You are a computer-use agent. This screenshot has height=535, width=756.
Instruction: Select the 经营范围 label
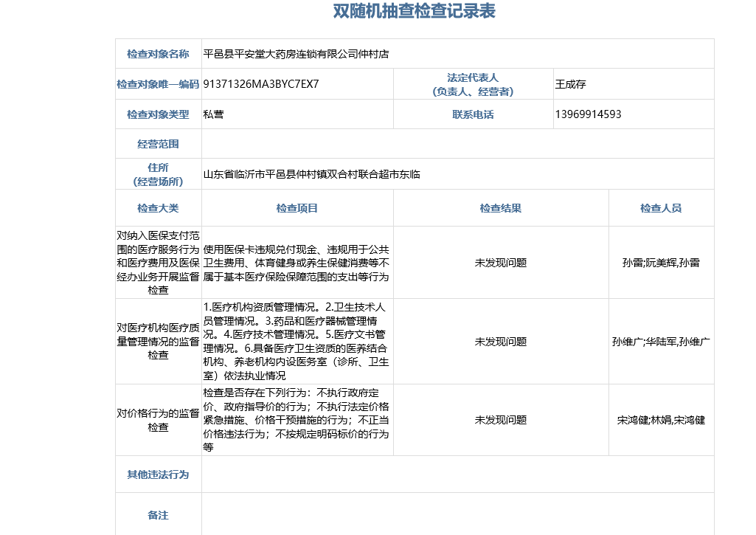(x=158, y=144)
